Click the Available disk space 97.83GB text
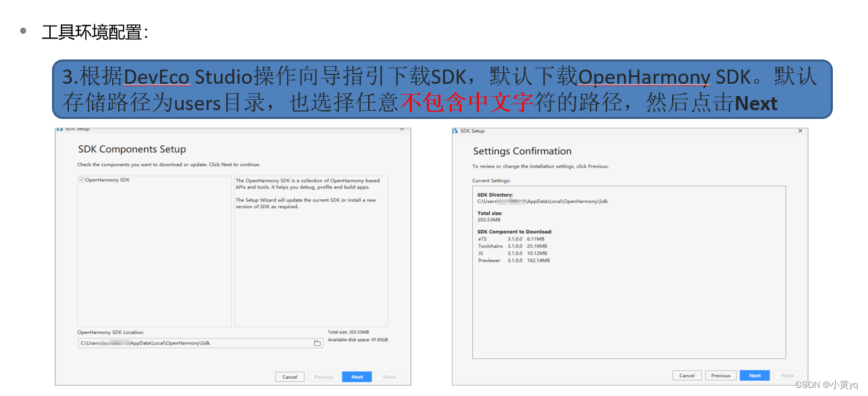Image resolution: width=868 pixels, height=396 pixels. tap(358, 340)
